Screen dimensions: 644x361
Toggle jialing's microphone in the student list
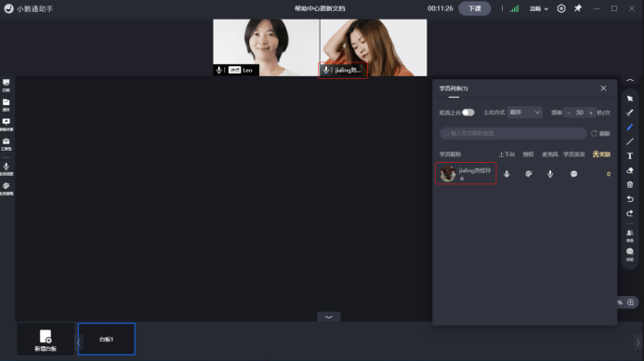tap(550, 174)
